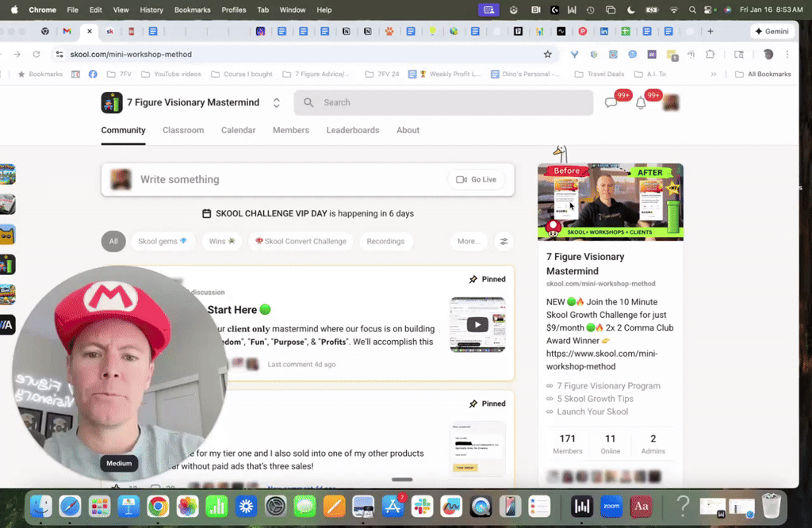
Task: Open Safari from the Dock
Action: tap(70, 507)
